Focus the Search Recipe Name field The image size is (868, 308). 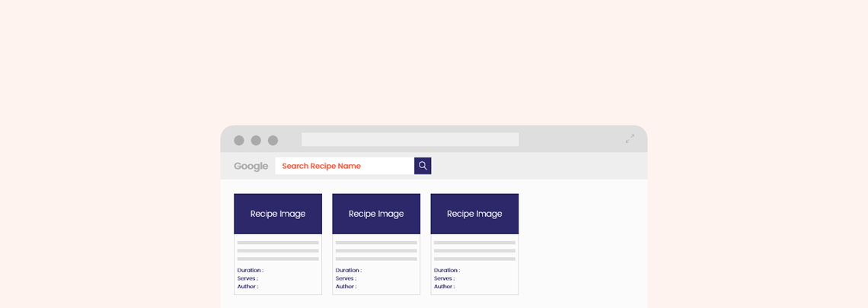(x=344, y=166)
